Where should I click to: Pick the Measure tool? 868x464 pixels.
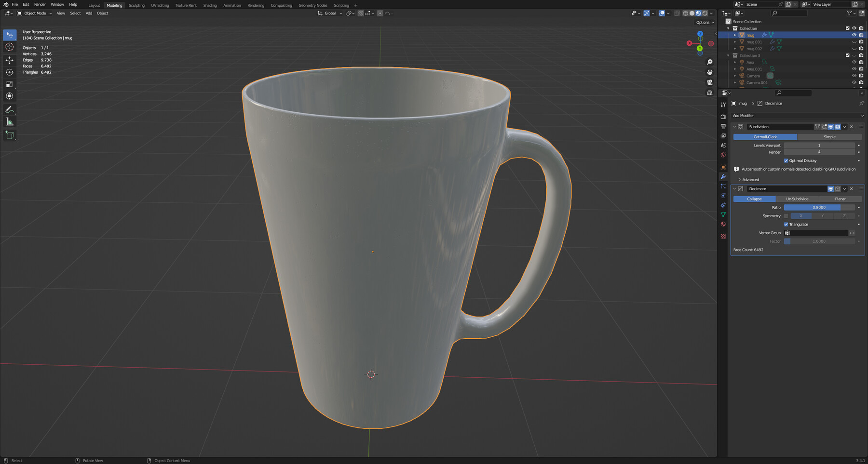click(10, 122)
